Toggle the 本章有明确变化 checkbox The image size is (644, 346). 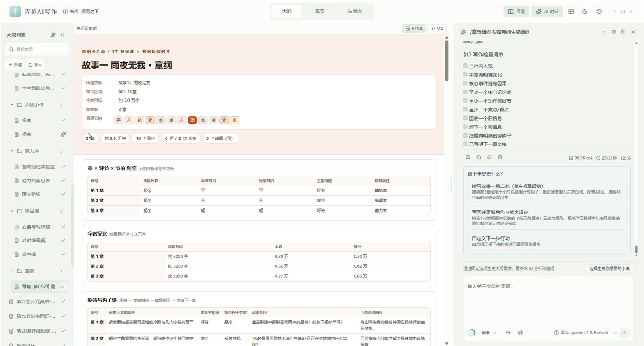coord(466,75)
